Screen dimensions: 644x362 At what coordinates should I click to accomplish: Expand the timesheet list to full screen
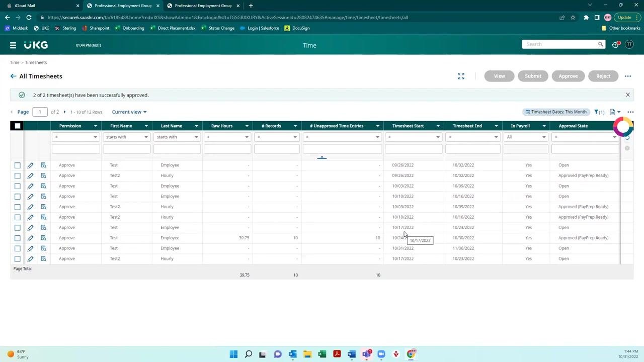click(461, 76)
